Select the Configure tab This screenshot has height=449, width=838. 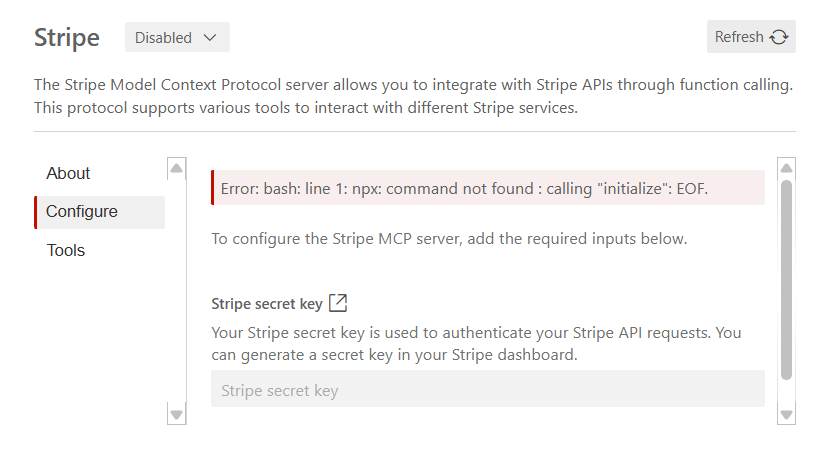(82, 212)
